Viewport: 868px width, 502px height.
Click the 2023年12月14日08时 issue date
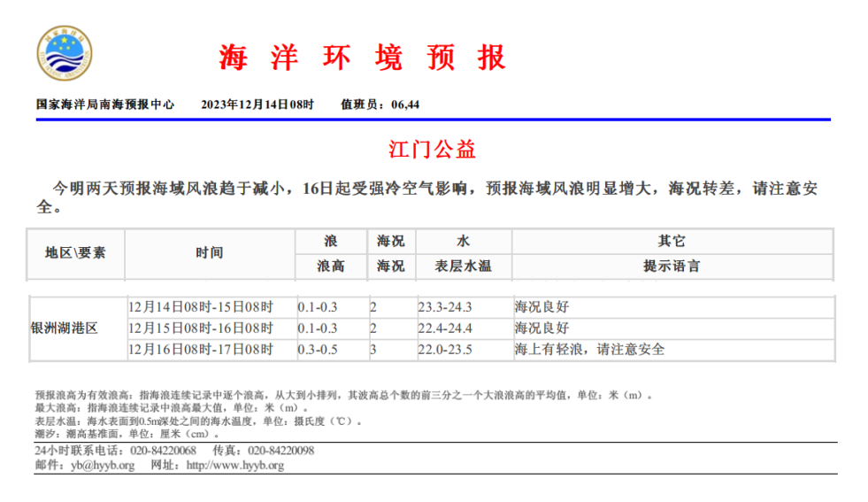[x=257, y=104]
